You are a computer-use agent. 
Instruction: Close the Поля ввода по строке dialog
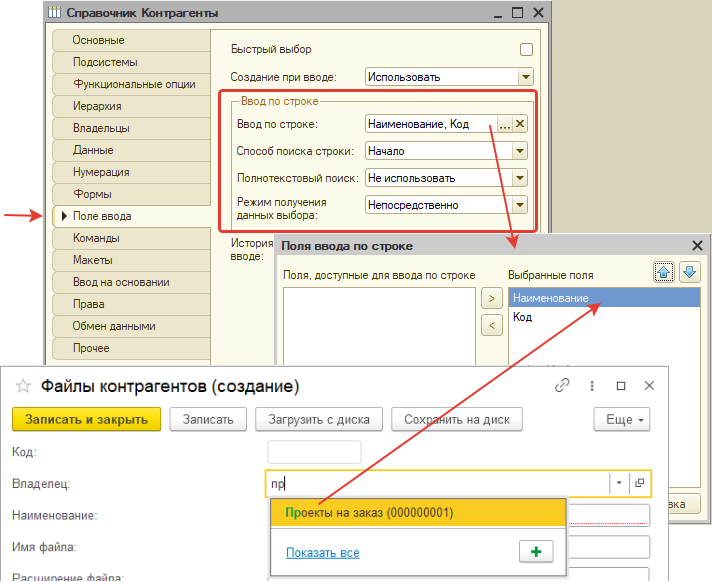click(697, 246)
